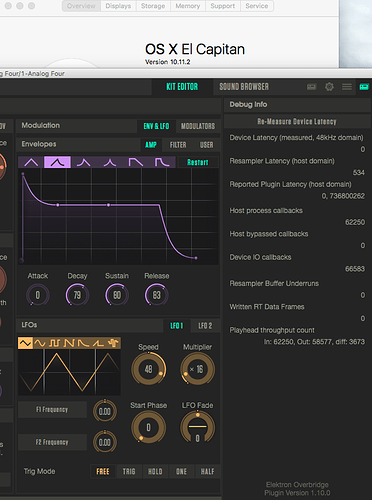
Task: Adjust the LFO Speed knob
Action: tap(148, 369)
